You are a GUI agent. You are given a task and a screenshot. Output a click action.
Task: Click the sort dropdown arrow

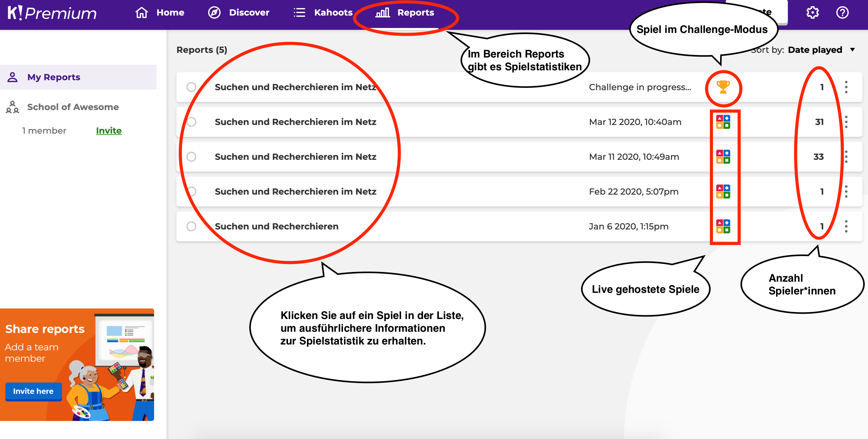[x=852, y=50]
